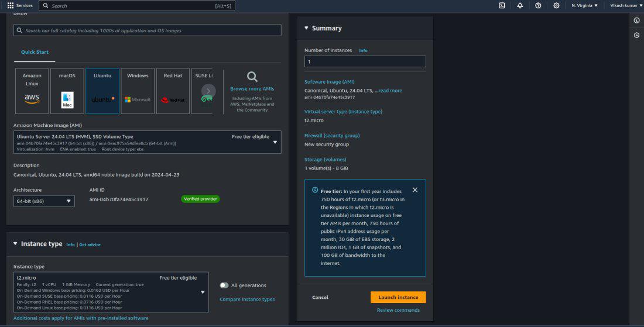Click the Browse more AMIs magnifier icon
644x327 pixels.
(x=252, y=77)
